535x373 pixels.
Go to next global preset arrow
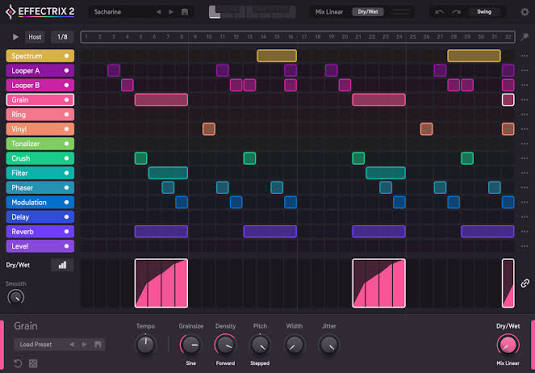pyautogui.click(x=171, y=12)
